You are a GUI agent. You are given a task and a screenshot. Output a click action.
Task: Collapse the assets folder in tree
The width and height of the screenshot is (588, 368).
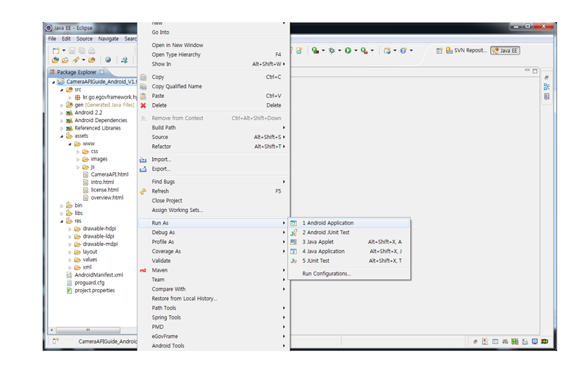[x=62, y=136]
